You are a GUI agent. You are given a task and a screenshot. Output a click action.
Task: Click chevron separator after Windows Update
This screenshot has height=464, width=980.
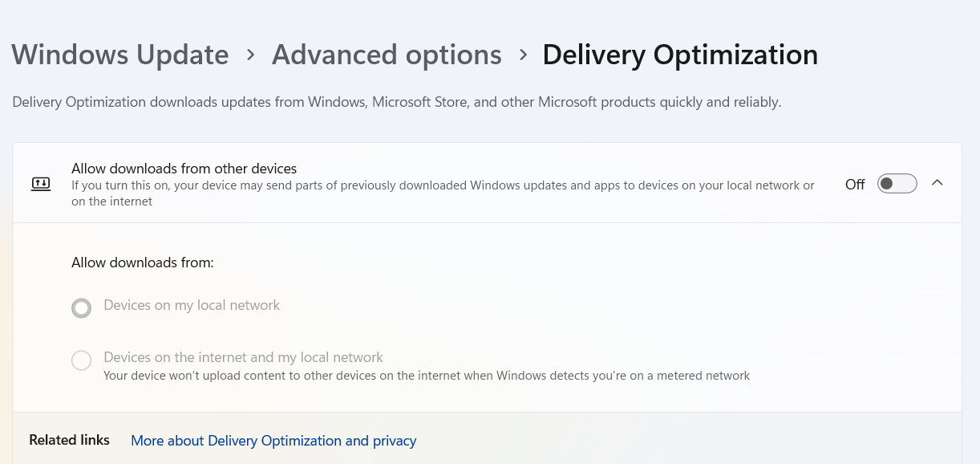pyautogui.click(x=251, y=55)
